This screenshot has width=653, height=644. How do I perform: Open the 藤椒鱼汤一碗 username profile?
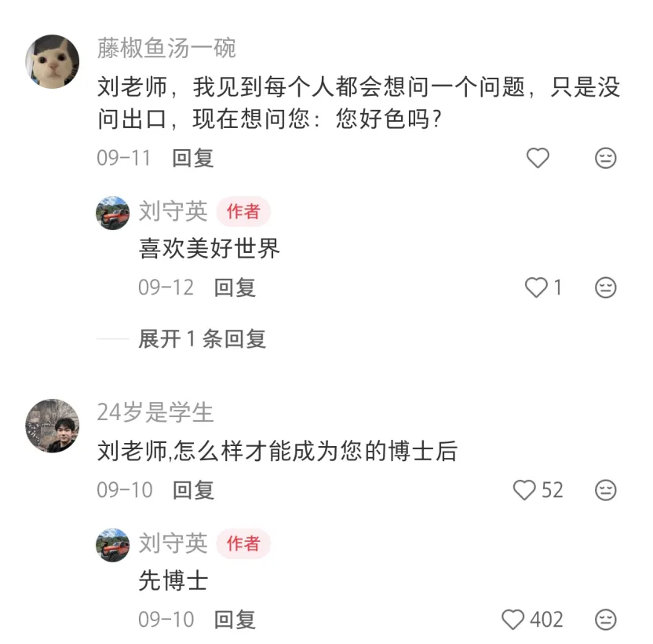point(166,49)
